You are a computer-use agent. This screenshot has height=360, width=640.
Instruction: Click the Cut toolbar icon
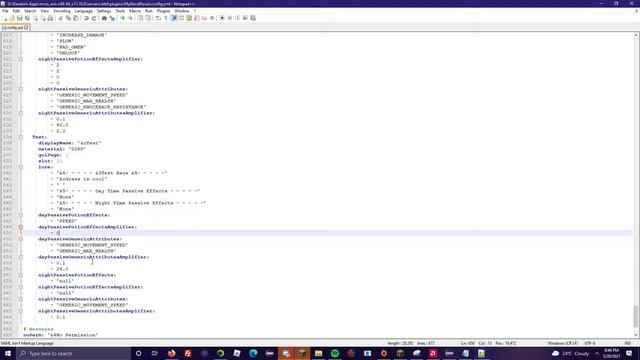point(60,18)
